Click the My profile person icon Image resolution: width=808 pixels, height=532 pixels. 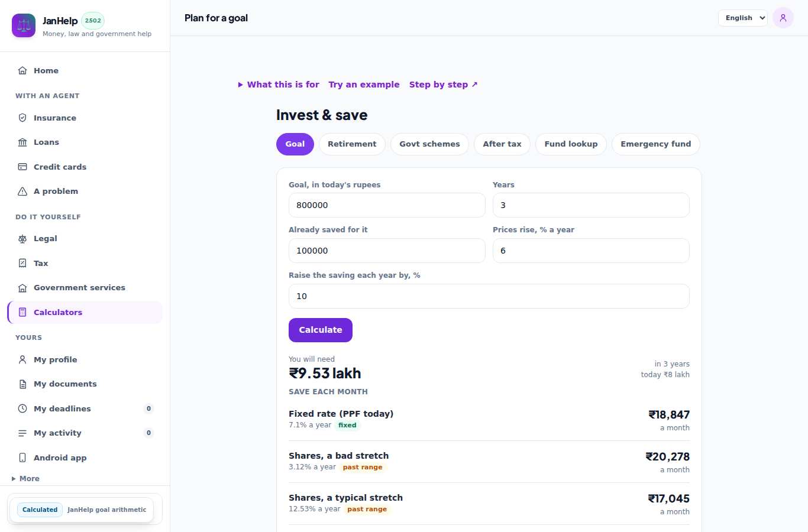[22, 359]
